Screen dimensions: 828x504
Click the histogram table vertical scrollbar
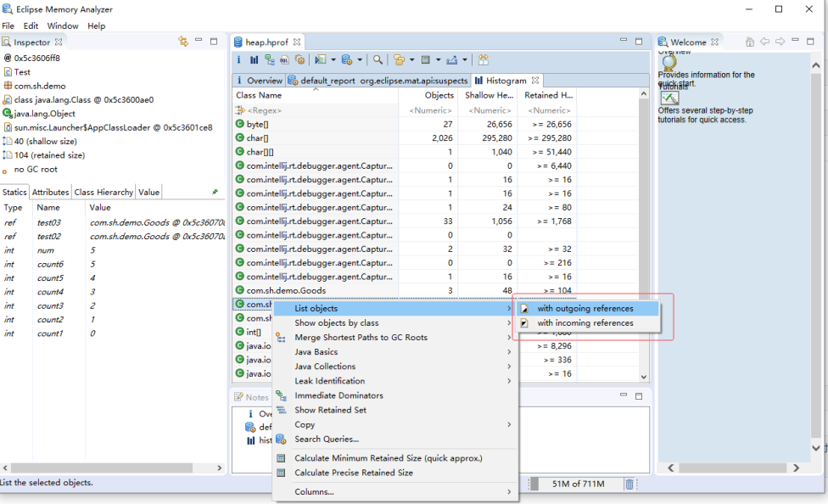643,234
